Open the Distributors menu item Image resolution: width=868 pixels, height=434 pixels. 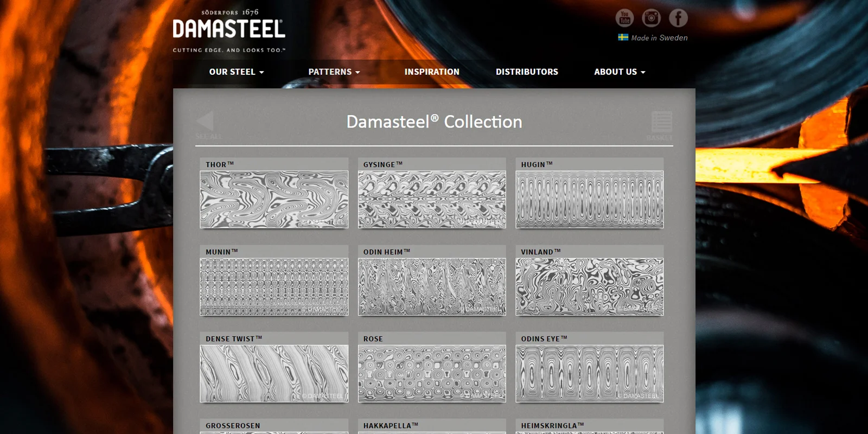[527, 72]
